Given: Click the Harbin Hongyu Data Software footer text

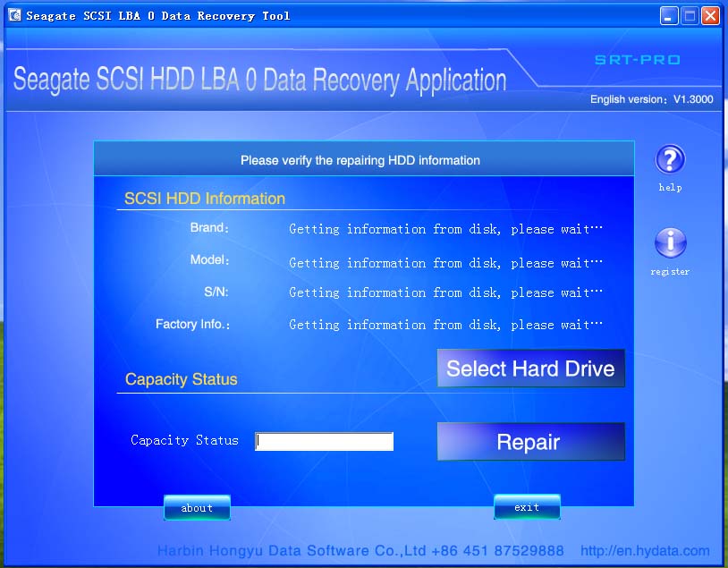Looking at the screenshot, I should tap(360, 551).
